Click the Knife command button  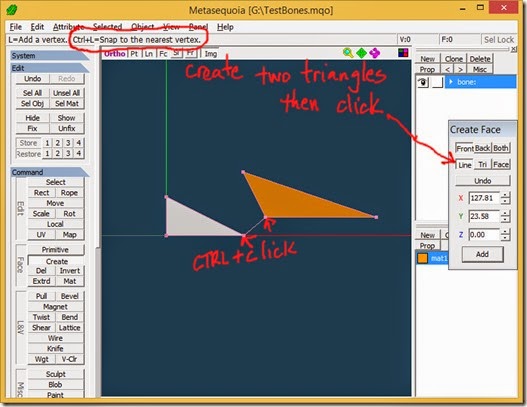coord(55,349)
